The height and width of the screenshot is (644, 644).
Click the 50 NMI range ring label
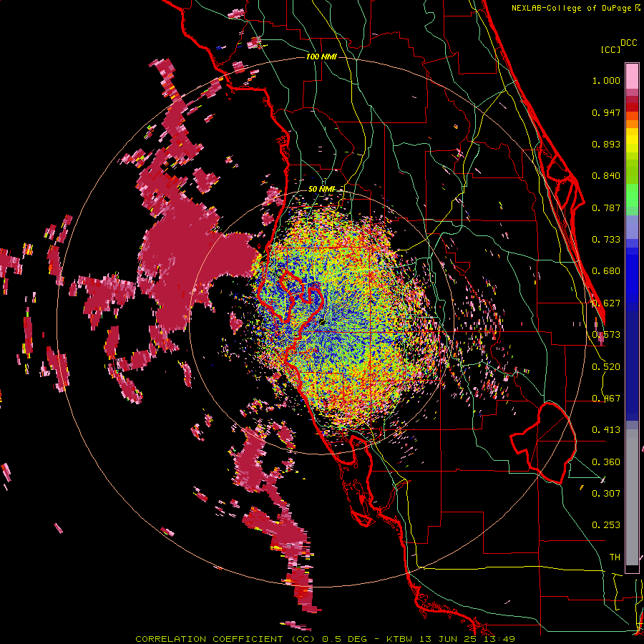pyautogui.click(x=321, y=189)
